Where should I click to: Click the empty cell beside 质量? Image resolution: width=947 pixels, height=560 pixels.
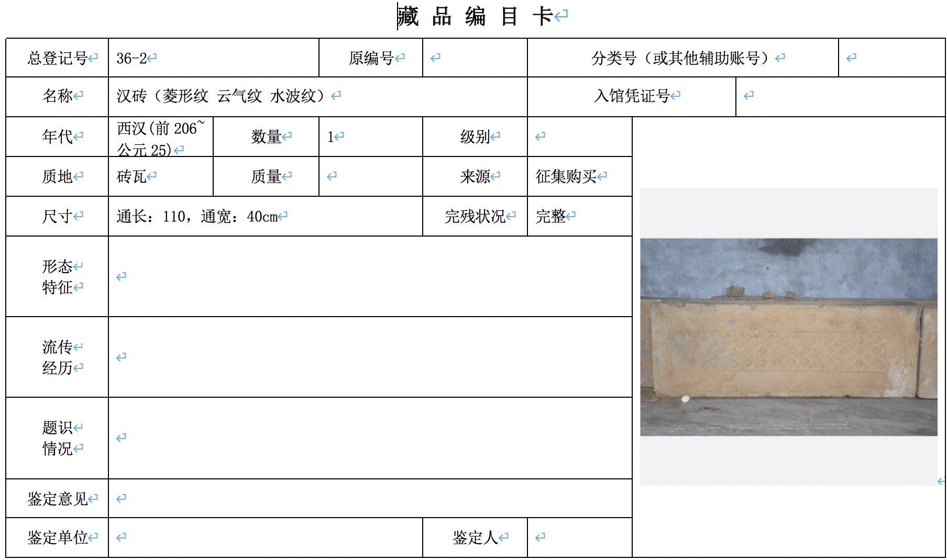tap(371, 176)
